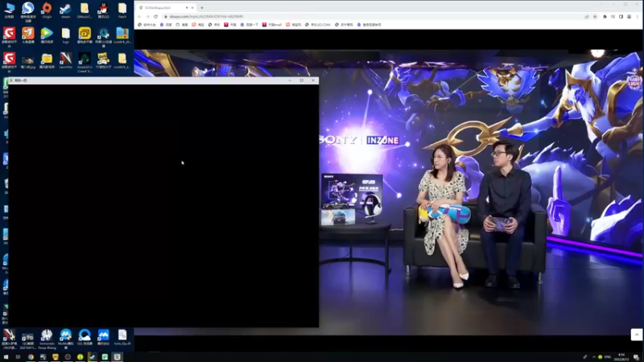Click the system clock in the taskbar
644x362 pixels.
point(621,357)
